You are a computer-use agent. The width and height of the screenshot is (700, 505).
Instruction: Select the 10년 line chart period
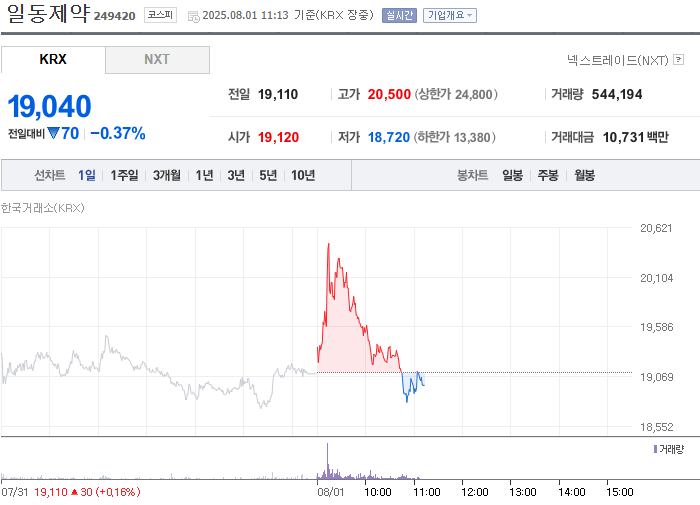[x=303, y=175]
